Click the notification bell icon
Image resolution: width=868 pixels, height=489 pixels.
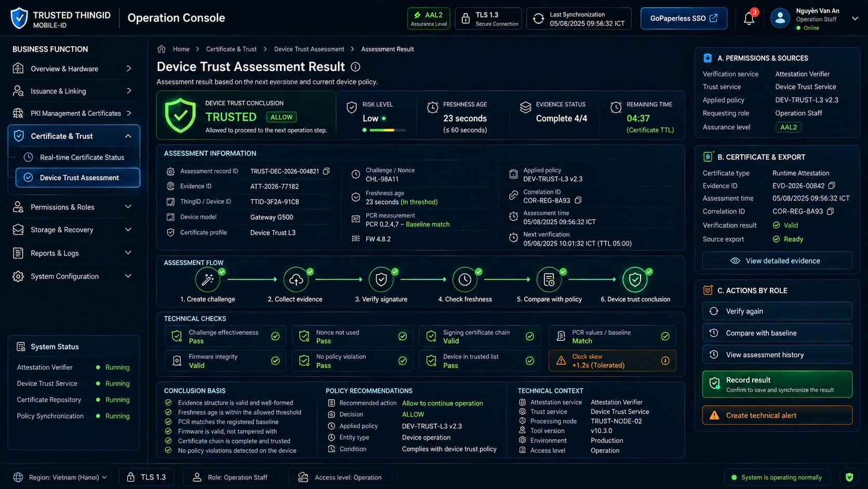click(749, 19)
